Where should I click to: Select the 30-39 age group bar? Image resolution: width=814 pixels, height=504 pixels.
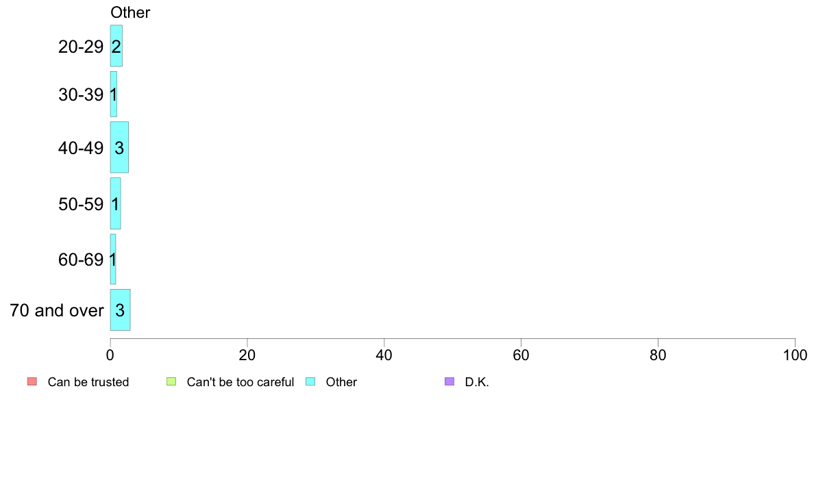click(113, 94)
